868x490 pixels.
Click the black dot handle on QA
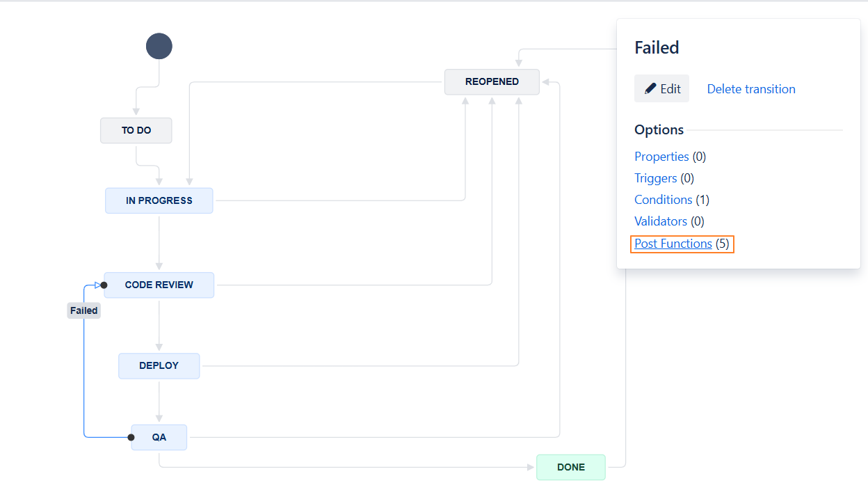tap(131, 437)
